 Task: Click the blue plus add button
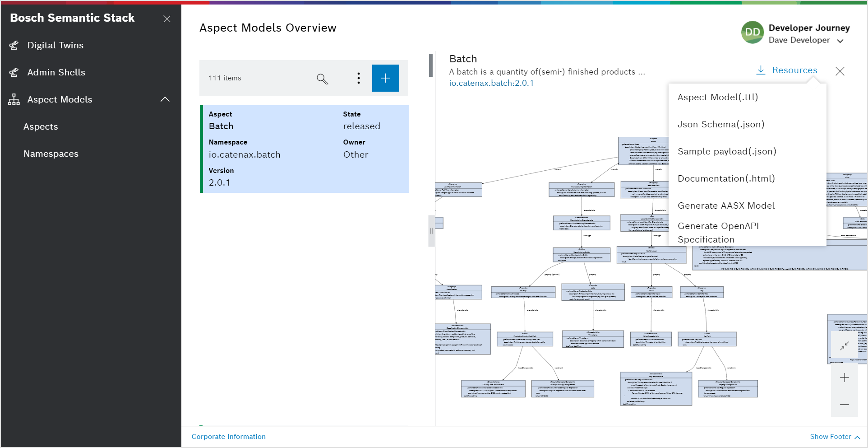(385, 78)
